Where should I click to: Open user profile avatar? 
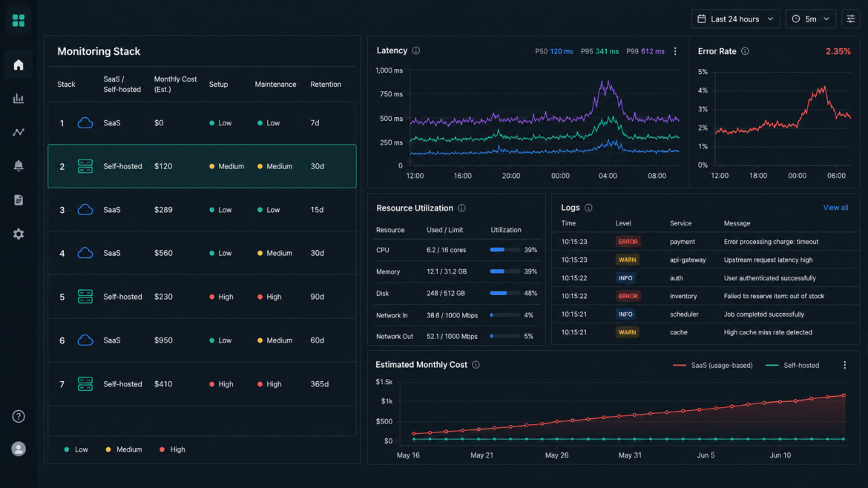tap(19, 449)
